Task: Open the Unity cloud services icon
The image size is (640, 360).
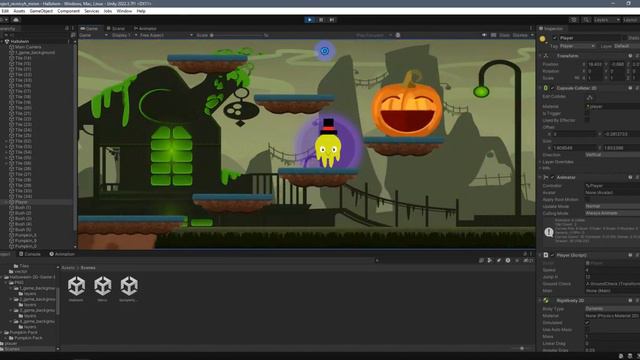Action: (16, 20)
